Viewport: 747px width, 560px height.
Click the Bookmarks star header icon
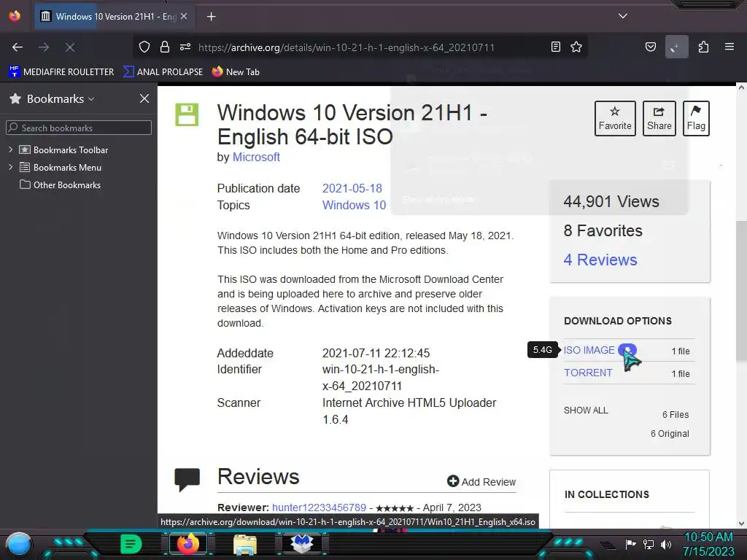(15, 98)
